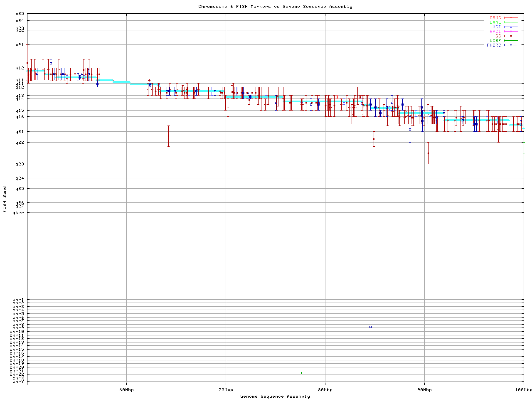
Task: Click the Genome Sequence Assembly axis title
Action: click(275, 397)
